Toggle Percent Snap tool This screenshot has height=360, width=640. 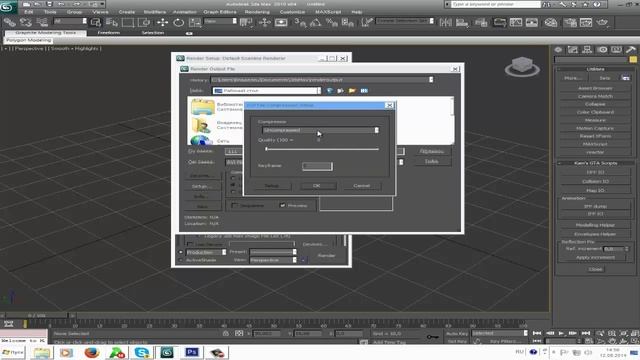click(331, 22)
